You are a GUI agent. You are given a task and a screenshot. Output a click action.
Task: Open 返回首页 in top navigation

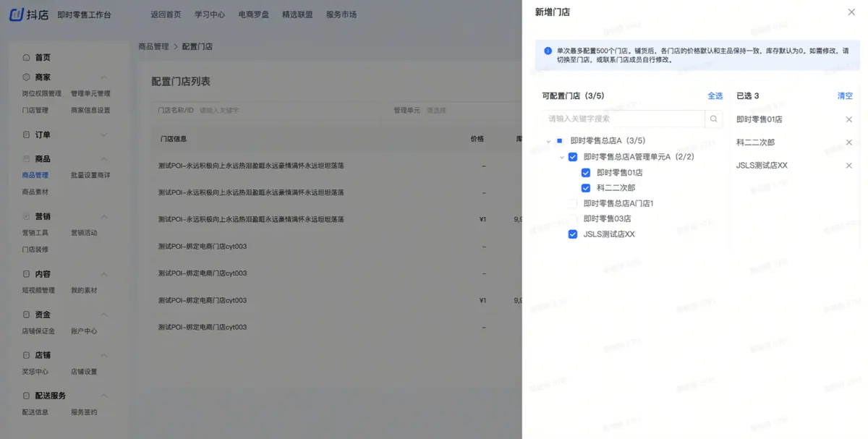pos(166,14)
